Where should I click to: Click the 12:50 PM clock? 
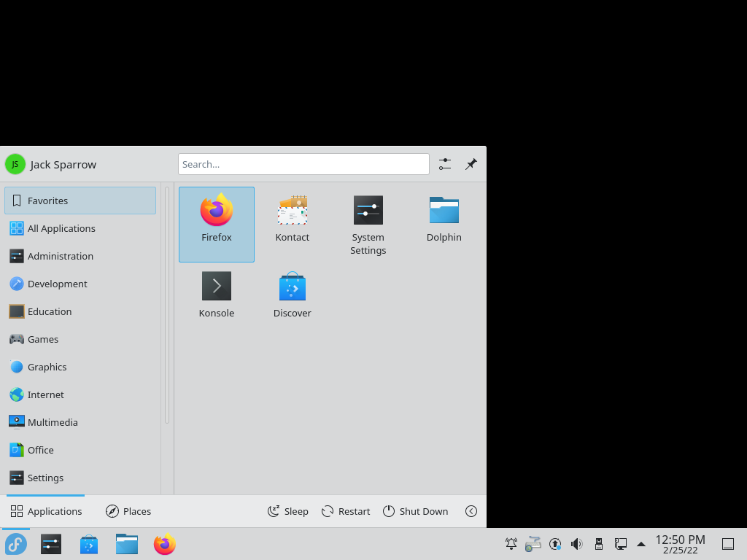(x=680, y=544)
